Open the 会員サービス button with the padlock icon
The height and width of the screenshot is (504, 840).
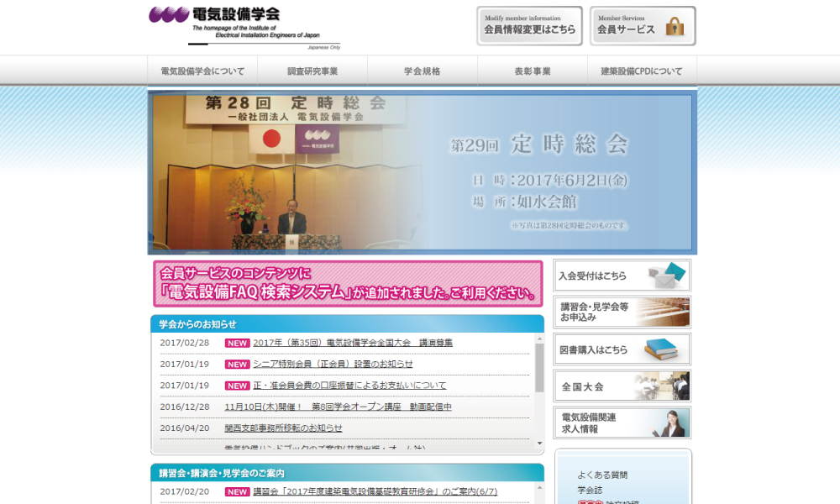point(643,26)
